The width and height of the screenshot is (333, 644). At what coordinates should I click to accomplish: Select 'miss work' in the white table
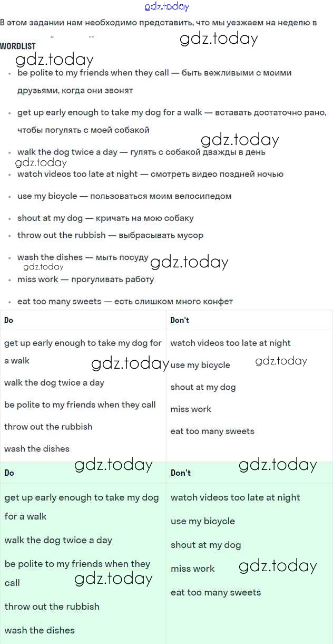(191, 409)
